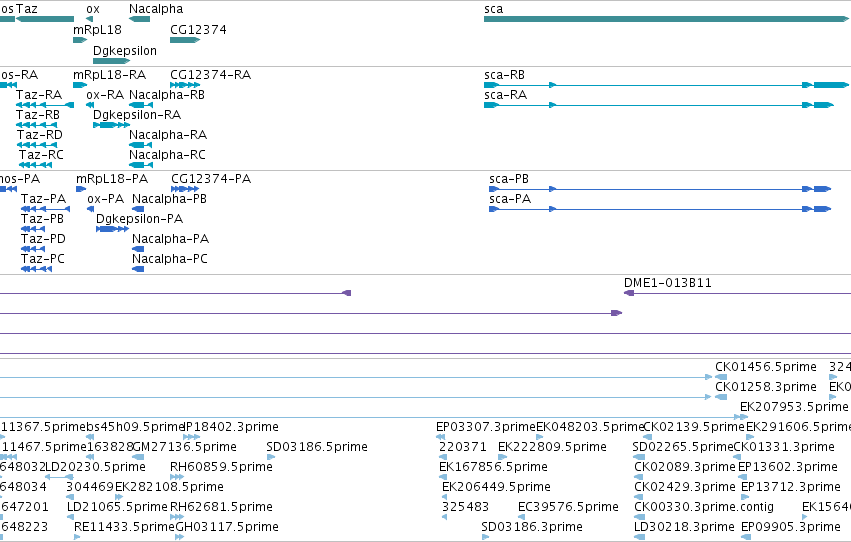Select the sca-RA transcript label
The height and width of the screenshot is (542, 851).
pos(505,95)
